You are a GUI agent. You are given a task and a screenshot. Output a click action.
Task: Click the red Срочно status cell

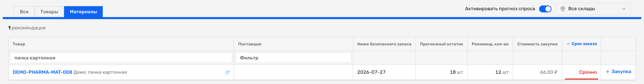pyautogui.click(x=581, y=72)
